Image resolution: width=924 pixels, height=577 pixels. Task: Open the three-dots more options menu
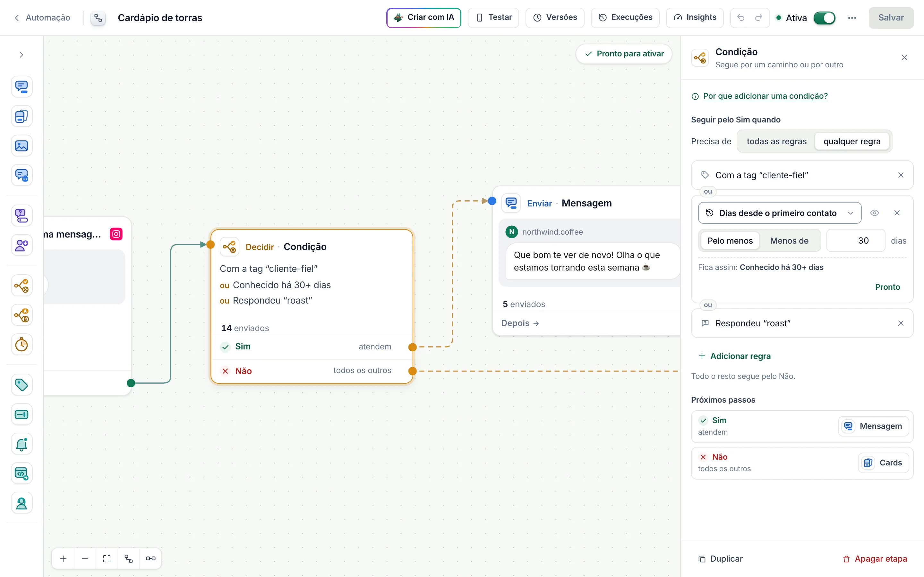(x=852, y=18)
